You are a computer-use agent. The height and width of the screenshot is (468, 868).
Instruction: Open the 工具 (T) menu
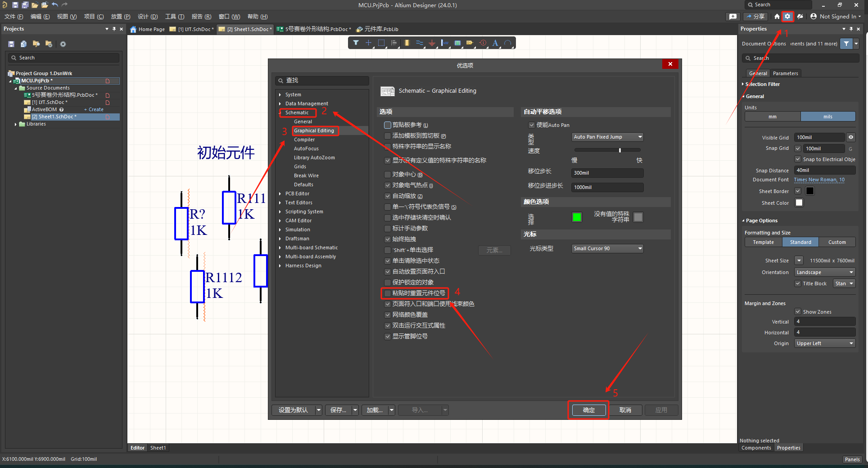click(175, 17)
